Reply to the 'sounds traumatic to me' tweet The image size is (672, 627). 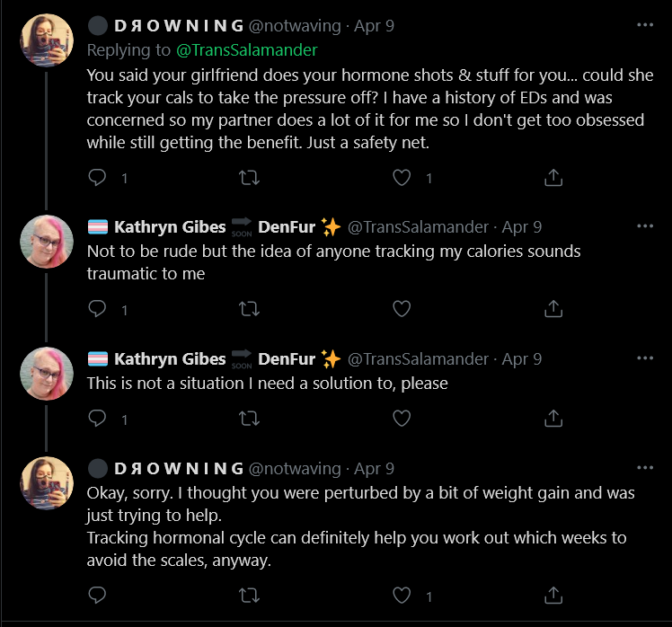(97, 309)
